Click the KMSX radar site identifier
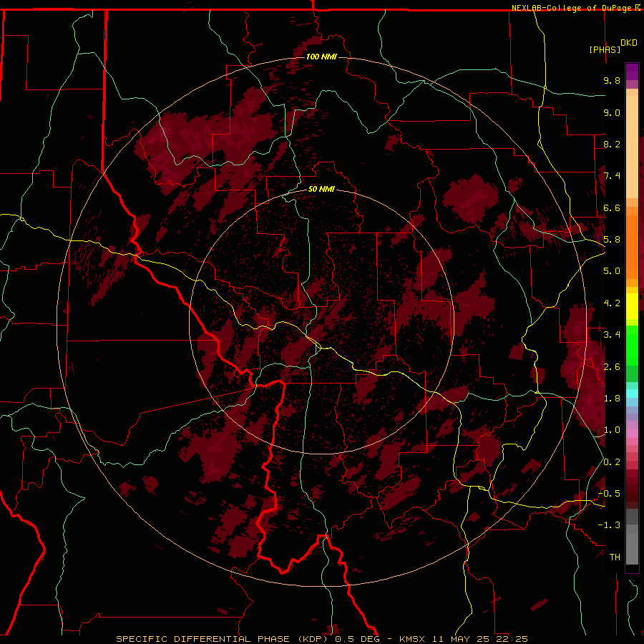 412,639
